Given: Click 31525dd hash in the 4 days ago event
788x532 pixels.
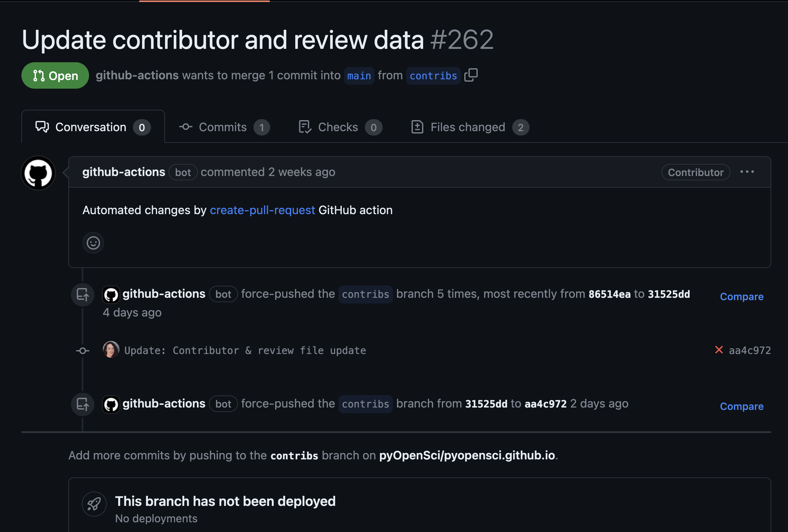Looking at the screenshot, I should pos(668,294).
